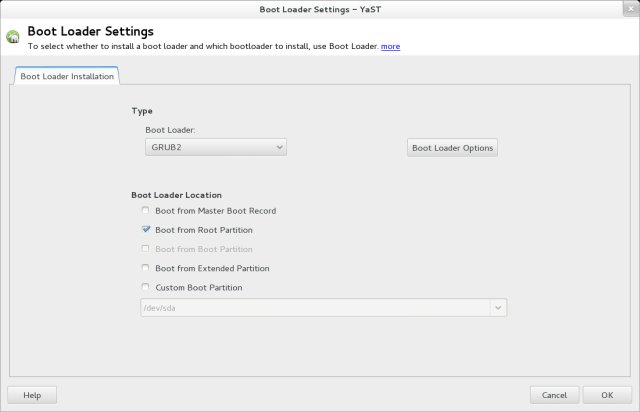640x412 pixels.
Task: Switch to Boot Loader Installation tab
Action: [67, 76]
